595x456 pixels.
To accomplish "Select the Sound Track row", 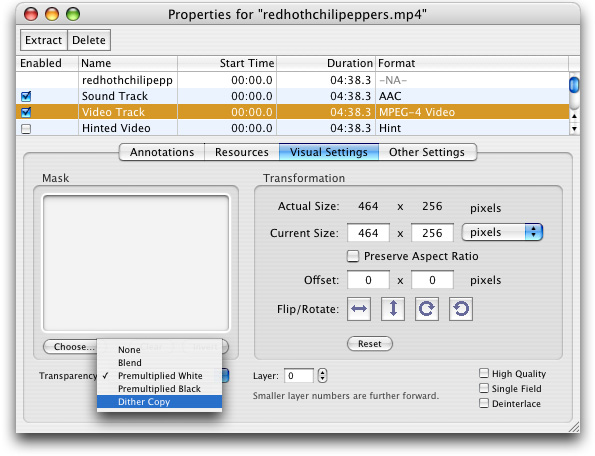I will pos(292,96).
